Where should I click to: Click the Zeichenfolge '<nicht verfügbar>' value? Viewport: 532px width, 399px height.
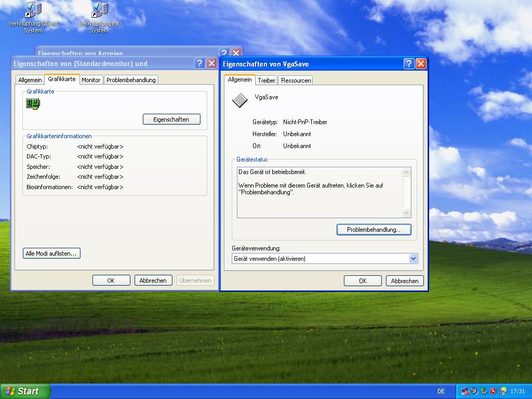pyautogui.click(x=100, y=177)
